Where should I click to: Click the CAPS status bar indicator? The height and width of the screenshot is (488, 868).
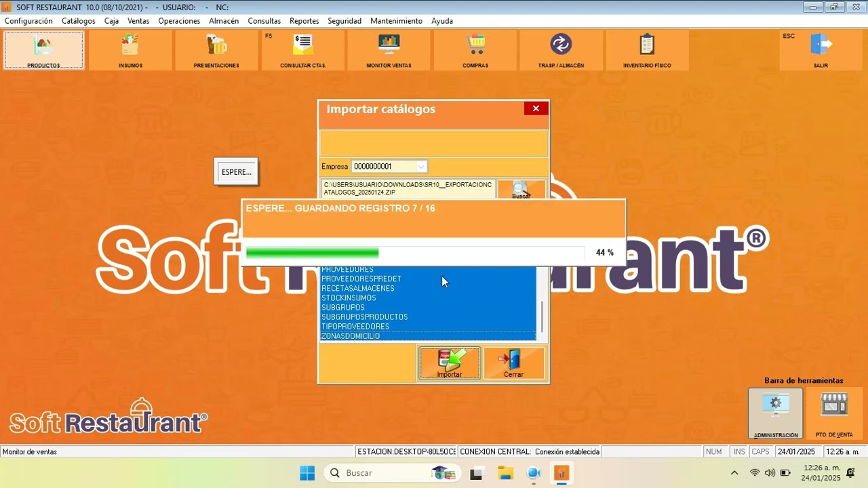[761, 451]
